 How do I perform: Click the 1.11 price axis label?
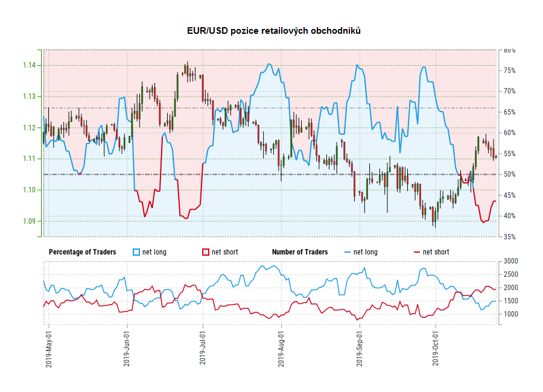click(30, 159)
